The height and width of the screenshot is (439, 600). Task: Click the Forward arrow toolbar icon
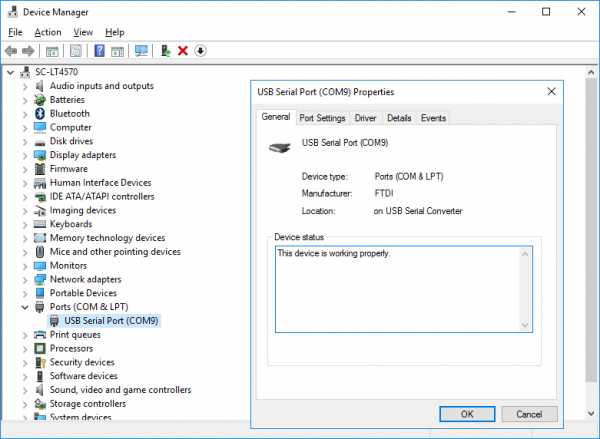click(x=28, y=51)
